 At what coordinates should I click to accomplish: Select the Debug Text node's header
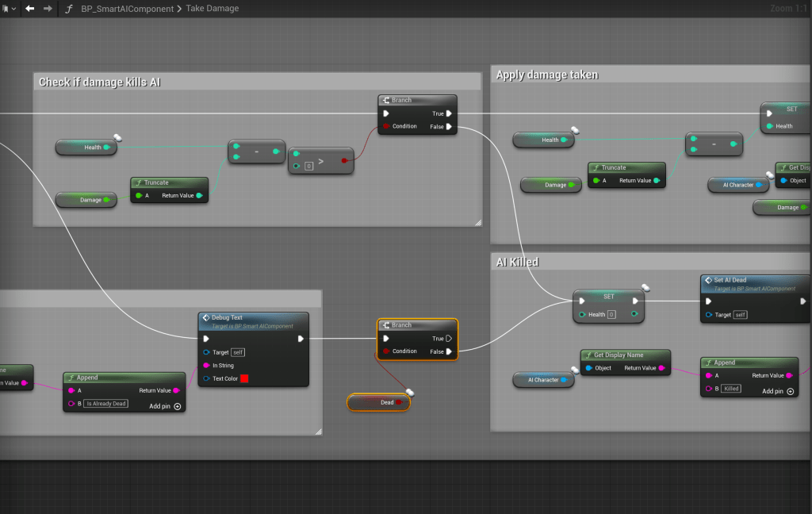pos(253,321)
